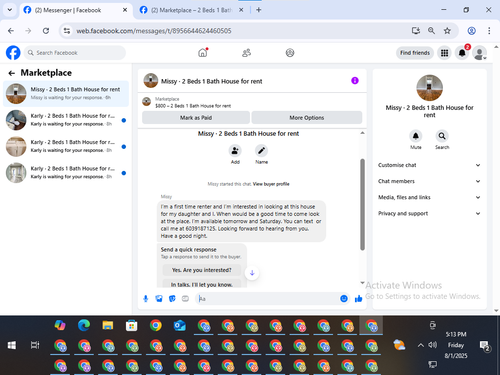Switch to the Marketplace 2 Beds tab
The height and width of the screenshot is (375, 500).
click(x=191, y=10)
